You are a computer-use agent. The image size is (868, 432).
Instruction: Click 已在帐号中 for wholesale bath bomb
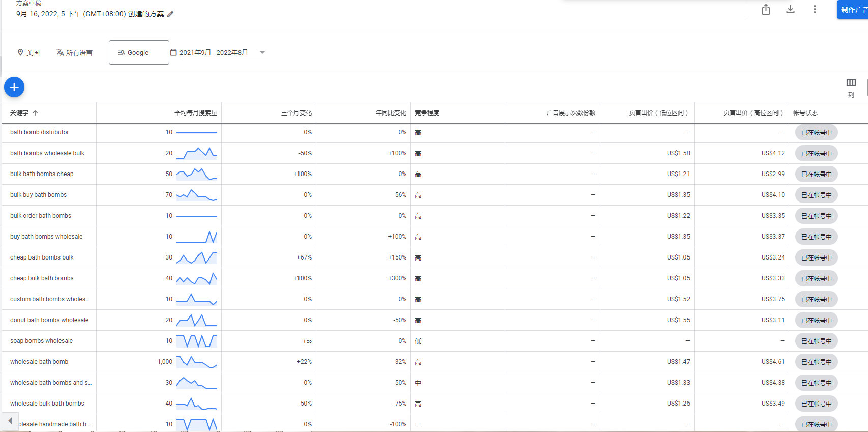click(817, 362)
